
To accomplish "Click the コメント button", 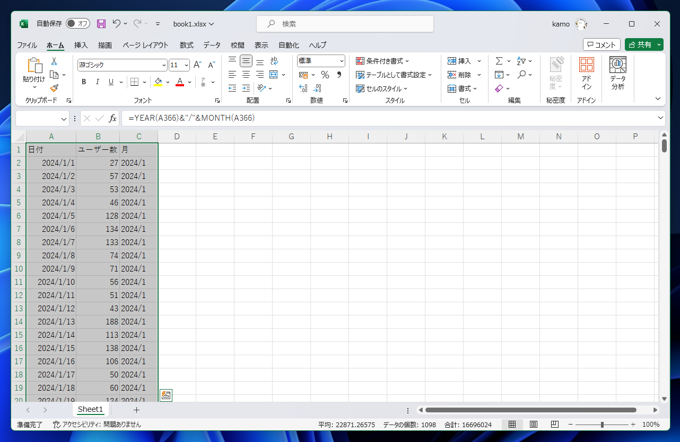I will pyautogui.click(x=602, y=45).
